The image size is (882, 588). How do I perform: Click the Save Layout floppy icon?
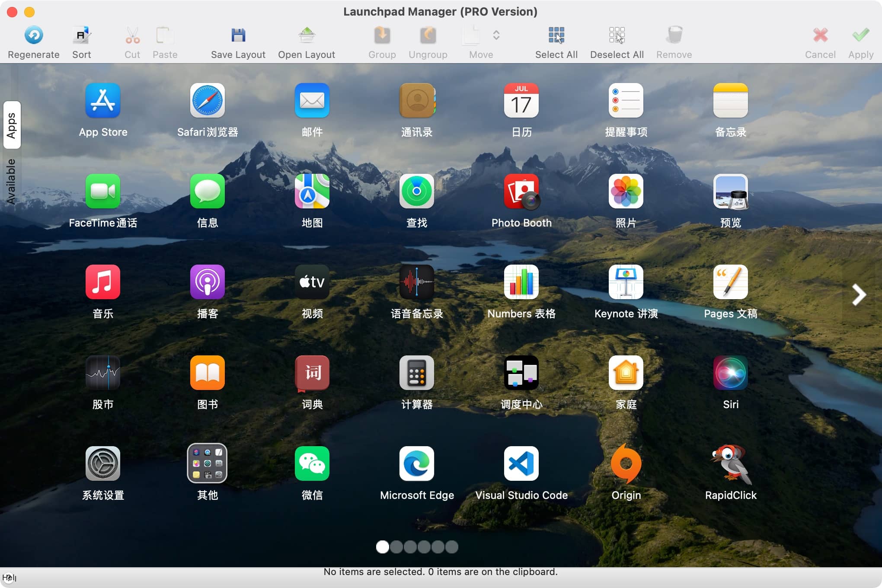(x=238, y=35)
